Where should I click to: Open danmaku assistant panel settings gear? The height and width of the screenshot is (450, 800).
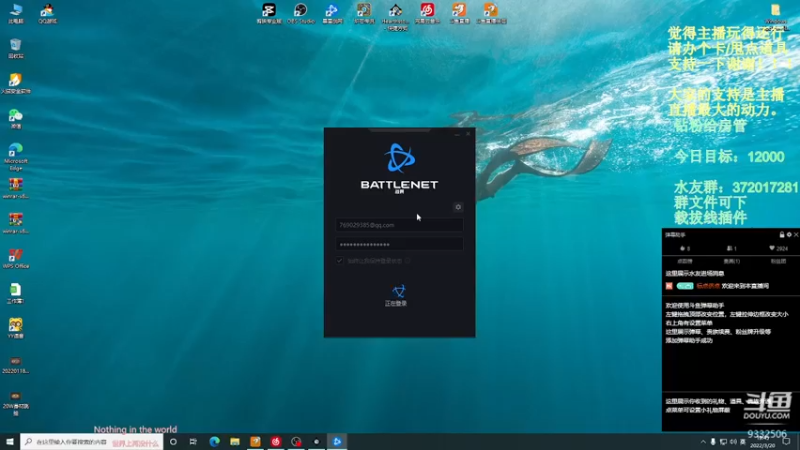coord(789,235)
